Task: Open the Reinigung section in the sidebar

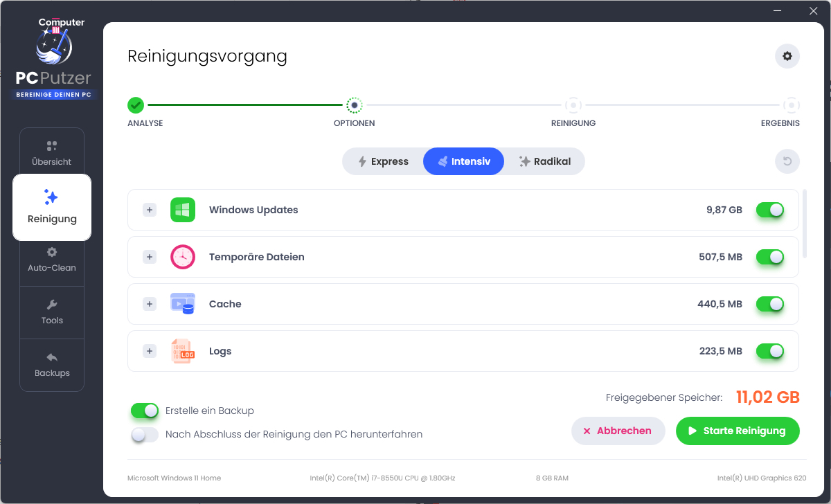Action: (52, 208)
